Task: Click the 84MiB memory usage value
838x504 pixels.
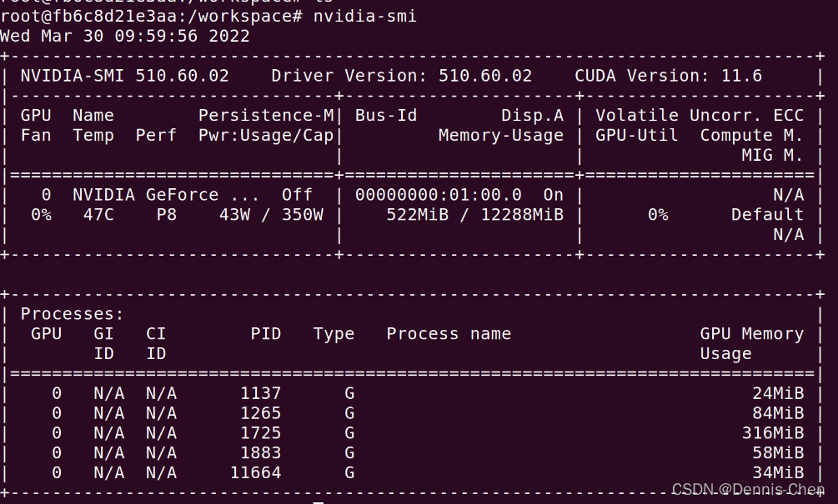Action: [x=778, y=413]
